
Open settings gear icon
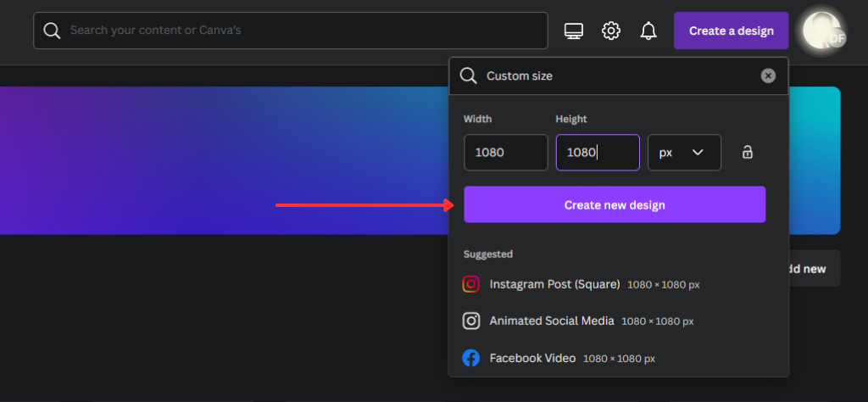[611, 31]
